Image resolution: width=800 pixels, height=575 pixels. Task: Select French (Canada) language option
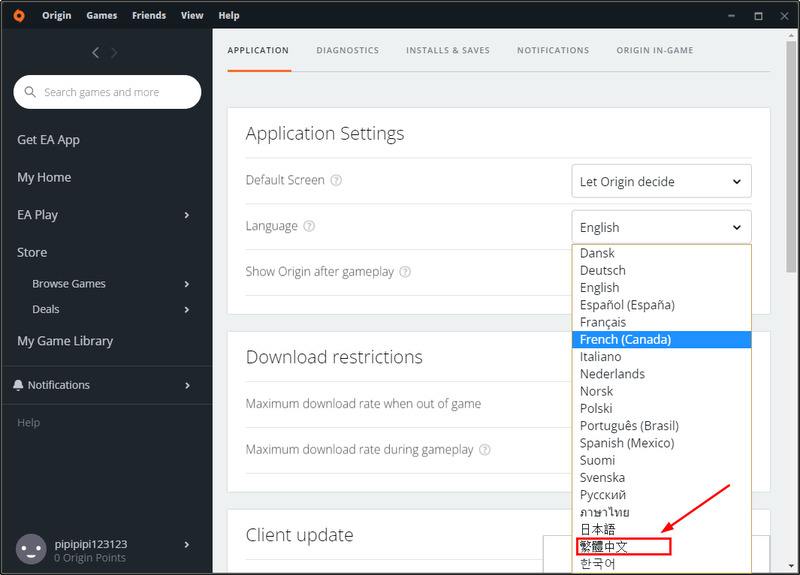pos(661,339)
